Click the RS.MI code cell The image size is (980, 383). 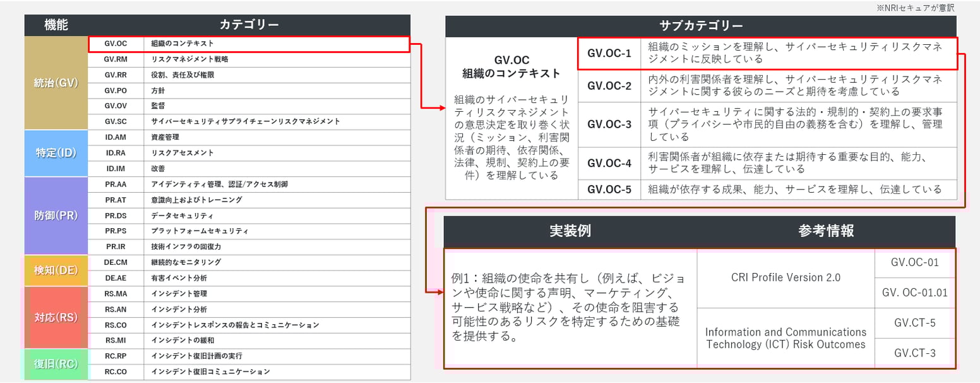coord(116,340)
